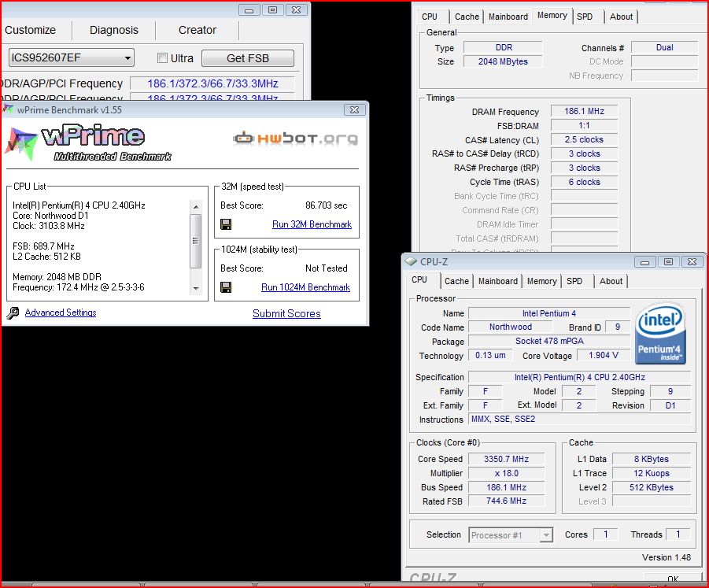This screenshot has width=709, height=588.
Task: Click the Instructions MMX, SSE, SSE2 field
Action: 580,420
